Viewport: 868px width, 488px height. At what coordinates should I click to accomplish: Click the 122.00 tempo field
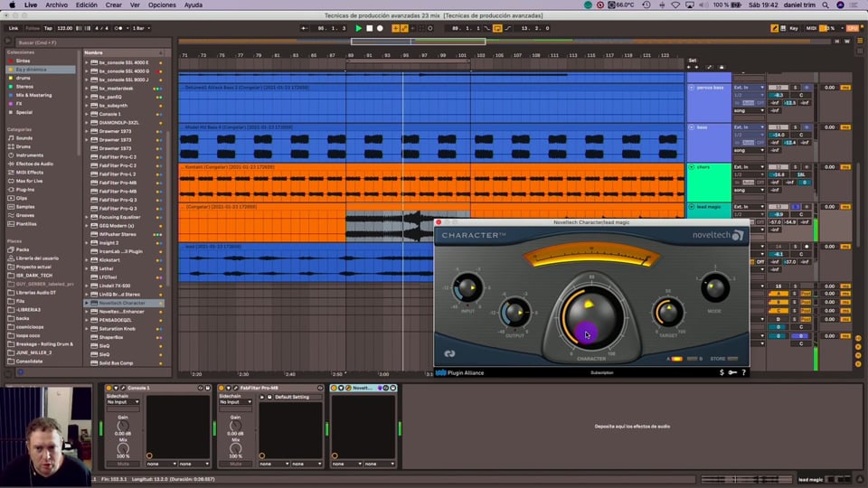coord(65,28)
